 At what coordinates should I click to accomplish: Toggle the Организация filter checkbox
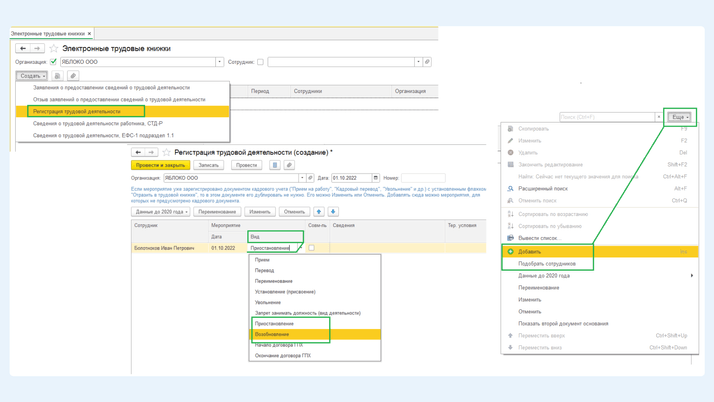(54, 62)
